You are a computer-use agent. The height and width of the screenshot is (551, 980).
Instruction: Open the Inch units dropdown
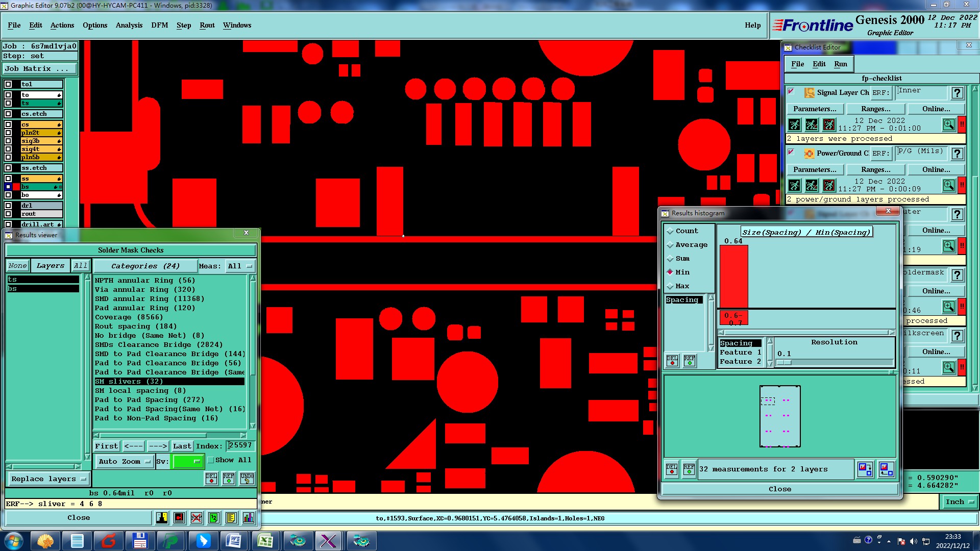(960, 502)
